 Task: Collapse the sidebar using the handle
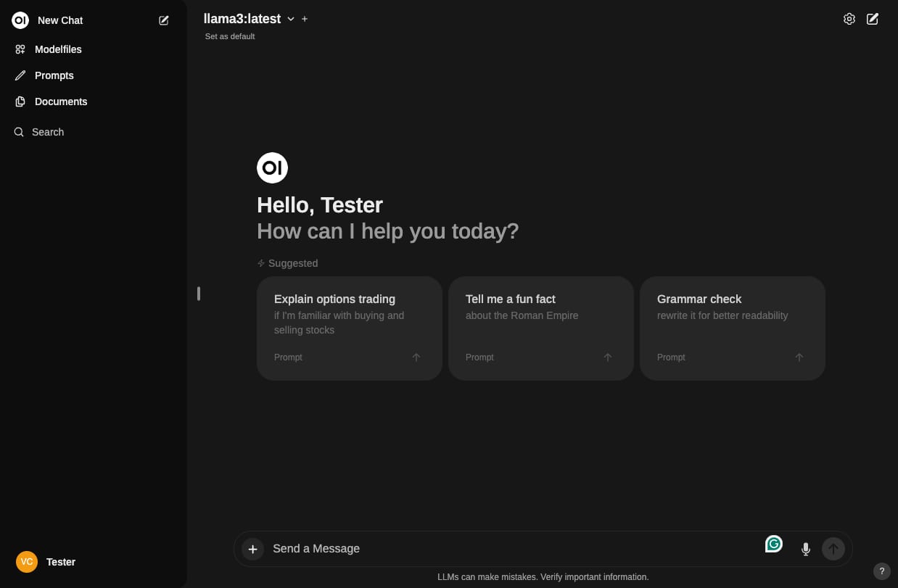[x=198, y=294]
